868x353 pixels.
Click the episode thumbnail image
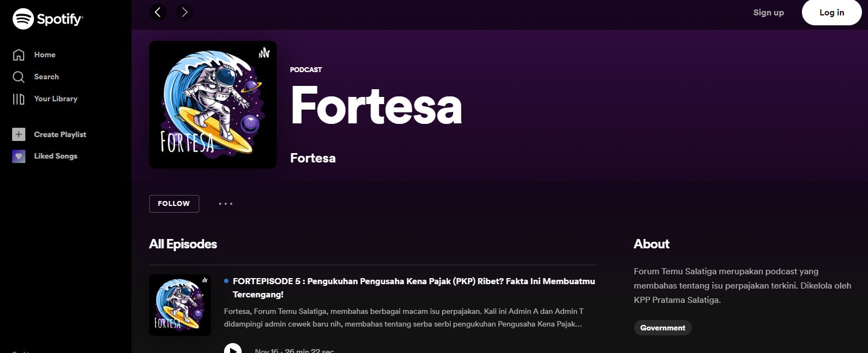pos(180,305)
